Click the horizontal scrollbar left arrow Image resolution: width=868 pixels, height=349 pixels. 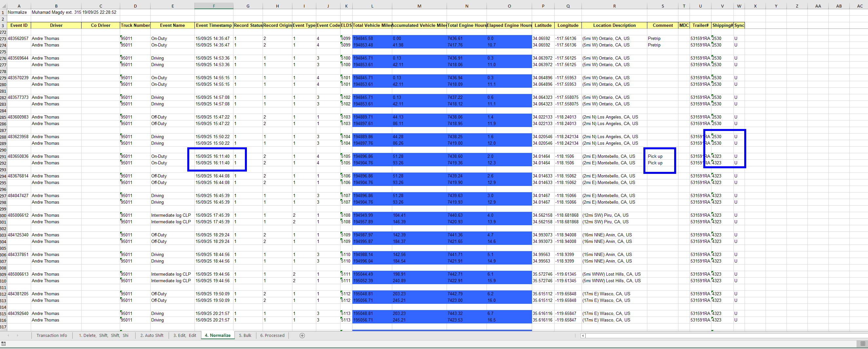tap(583, 336)
